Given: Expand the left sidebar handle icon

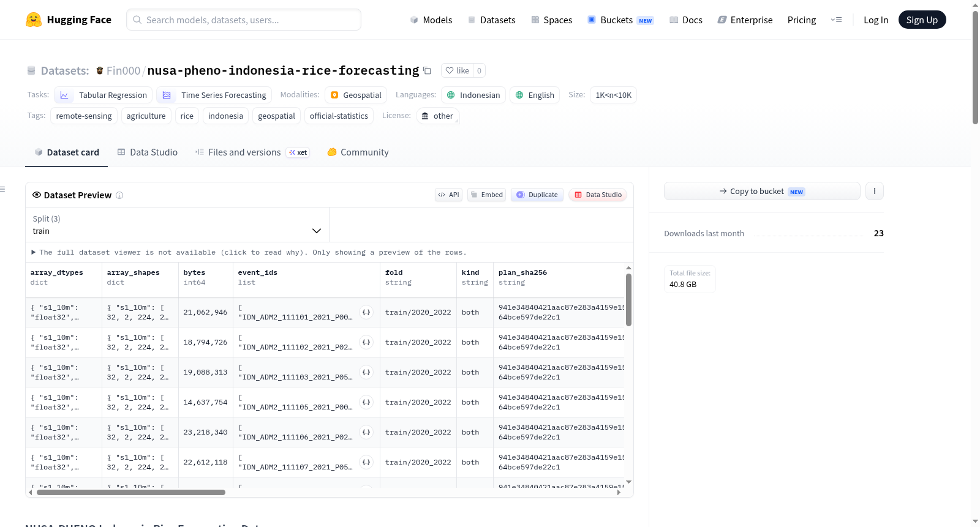Looking at the screenshot, I should click(2, 189).
